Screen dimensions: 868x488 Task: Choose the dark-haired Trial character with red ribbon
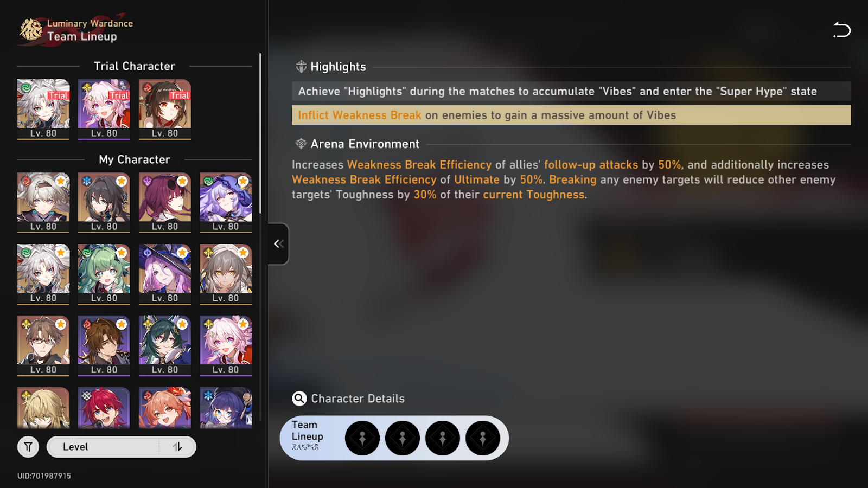165,109
